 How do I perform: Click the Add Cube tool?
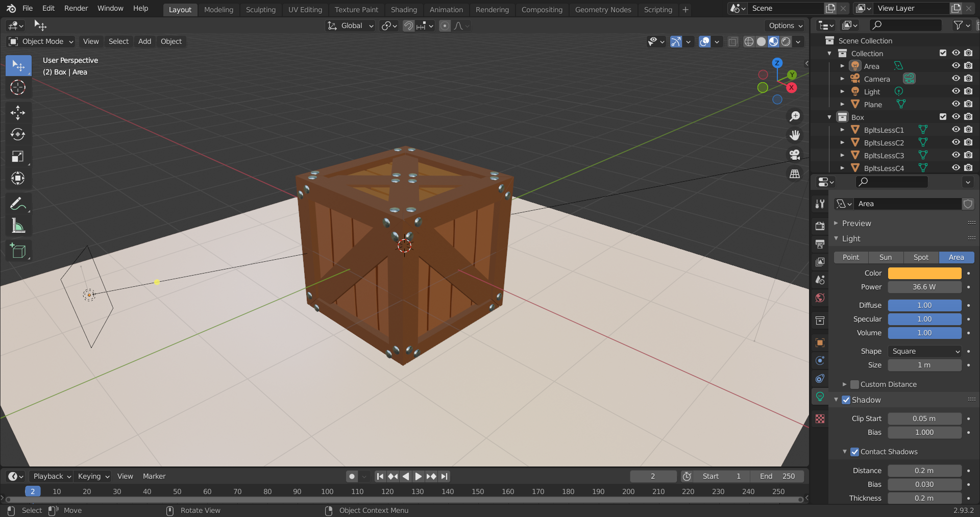point(18,251)
